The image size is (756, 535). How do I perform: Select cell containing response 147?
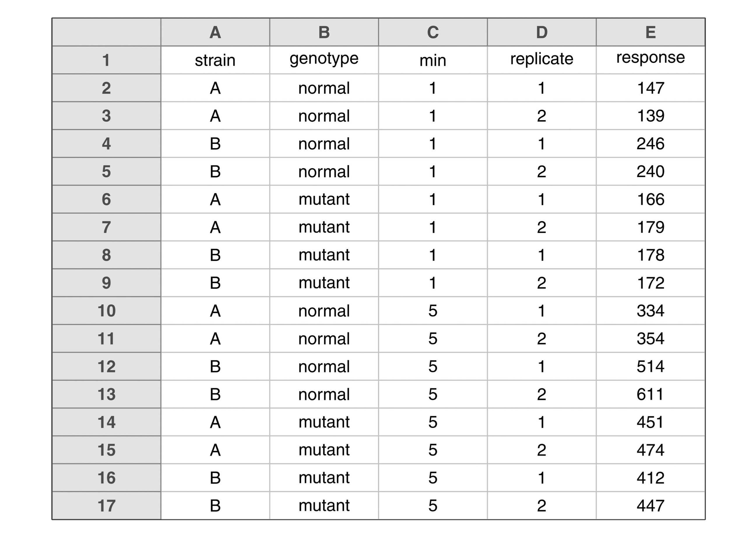click(x=650, y=88)
